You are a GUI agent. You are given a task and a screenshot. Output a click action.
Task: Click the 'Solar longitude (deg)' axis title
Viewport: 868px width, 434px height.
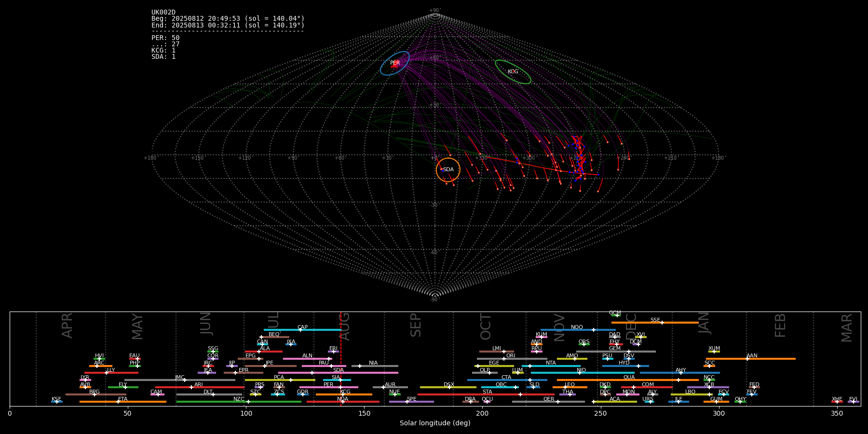click(435, 423)
